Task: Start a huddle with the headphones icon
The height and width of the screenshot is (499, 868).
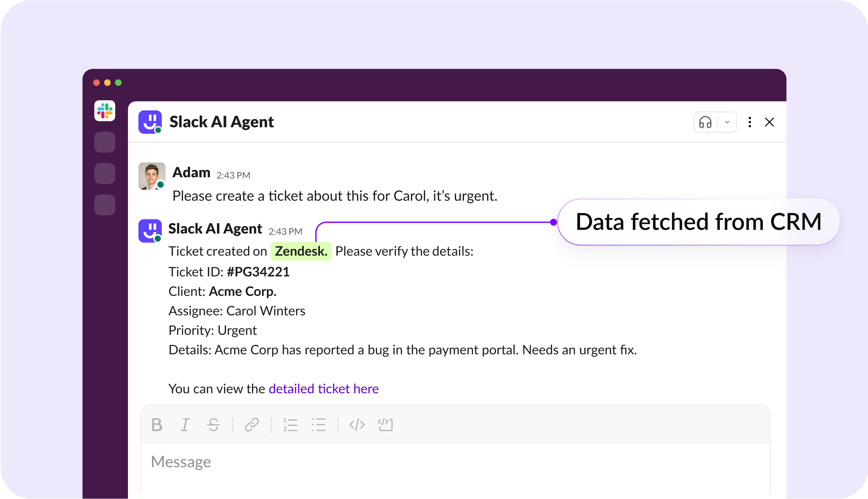Action: point(705,122)
